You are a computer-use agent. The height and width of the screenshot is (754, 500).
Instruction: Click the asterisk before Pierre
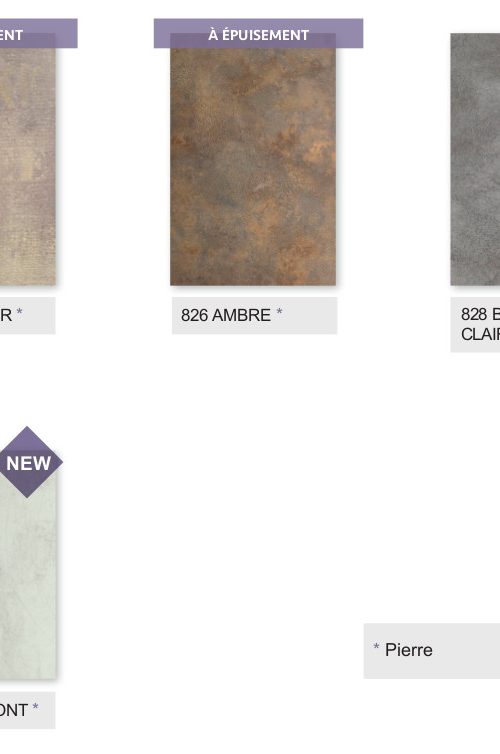tap(376, 647)
